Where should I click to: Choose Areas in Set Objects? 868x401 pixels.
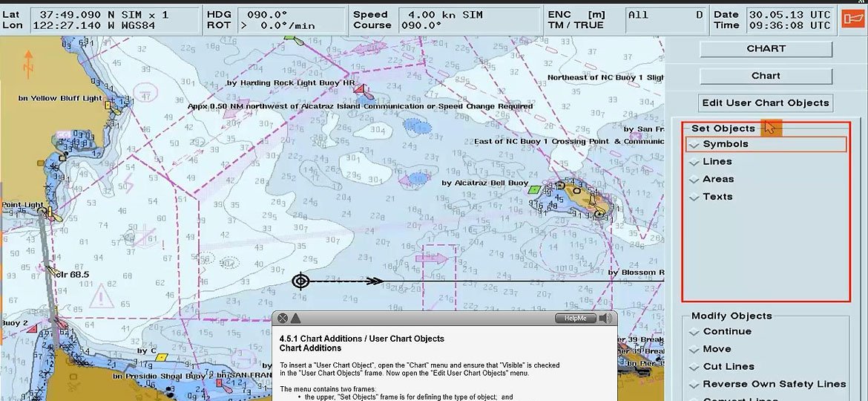click(717, 179)
